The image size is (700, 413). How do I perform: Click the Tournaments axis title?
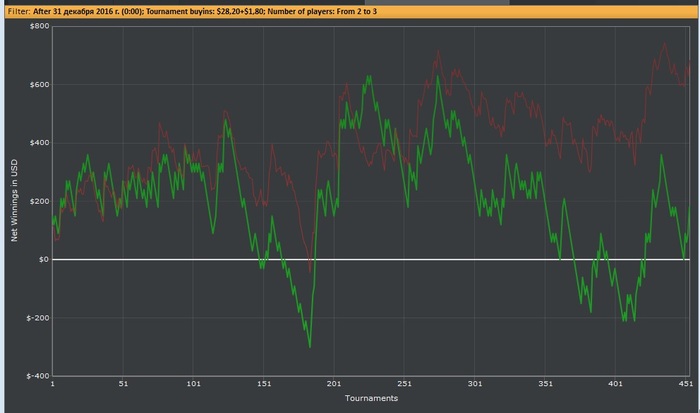point(371,398)
